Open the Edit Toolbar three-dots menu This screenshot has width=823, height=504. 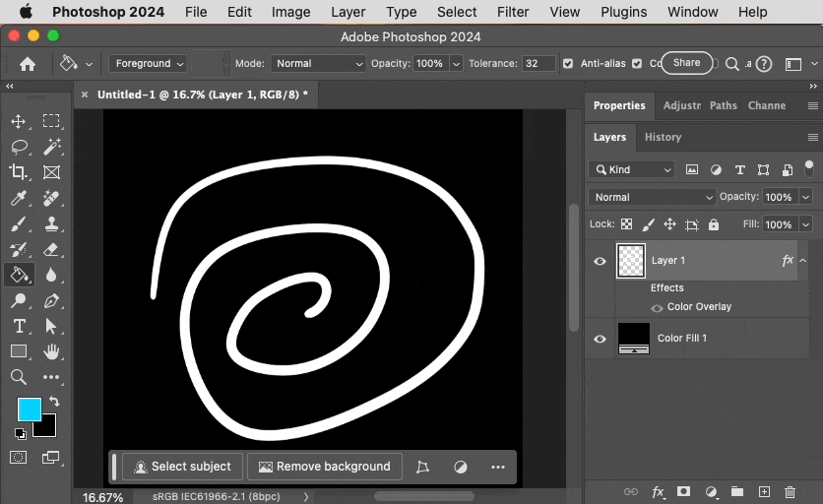pyautogui.click(x=51, y=377)
